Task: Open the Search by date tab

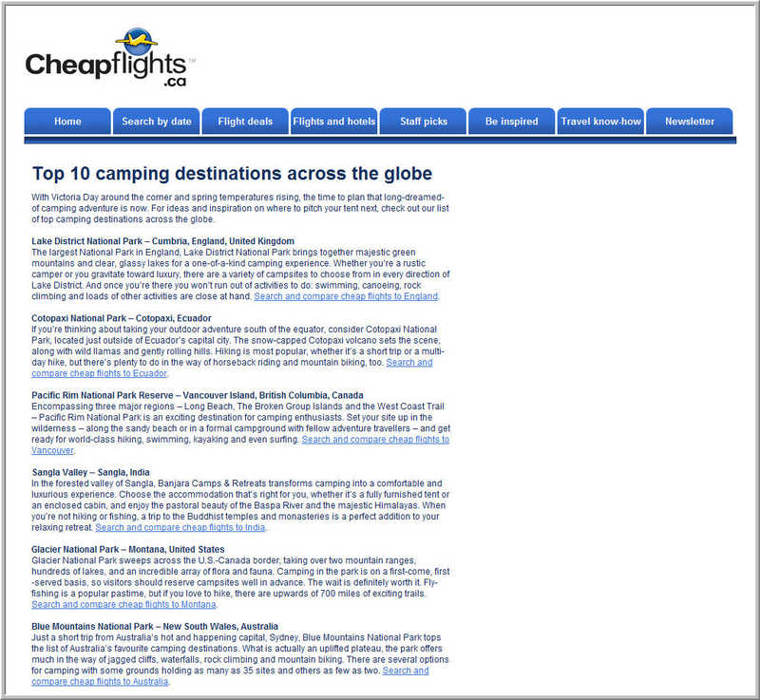Action: click(156, 122)
